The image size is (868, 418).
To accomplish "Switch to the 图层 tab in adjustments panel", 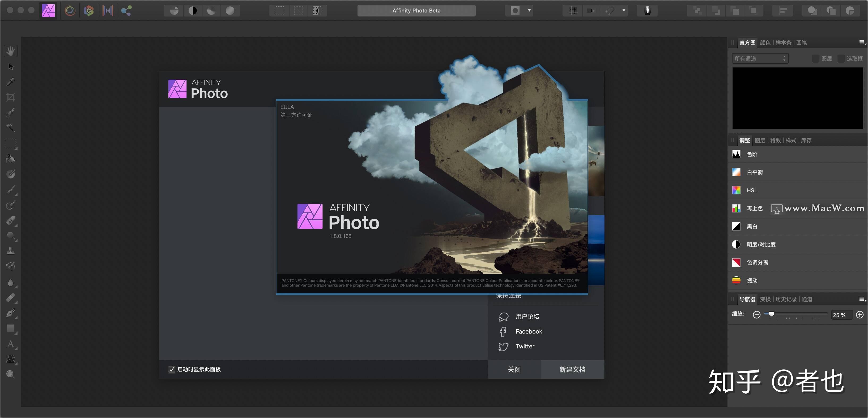I will [760, 140].
